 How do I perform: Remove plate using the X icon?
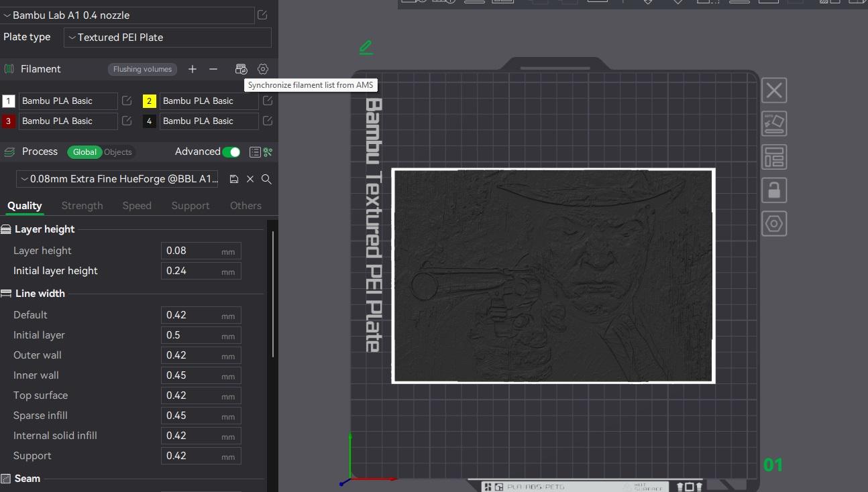coord(774,90)
